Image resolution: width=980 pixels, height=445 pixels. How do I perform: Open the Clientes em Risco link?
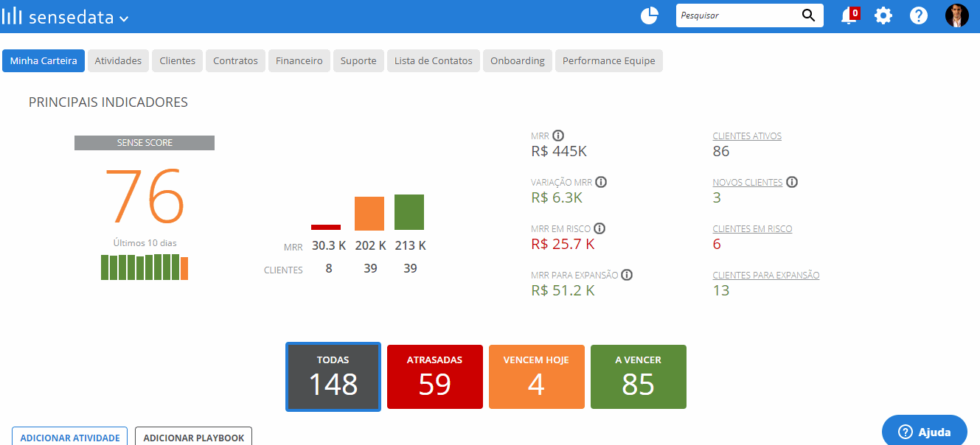click(752, 229)
